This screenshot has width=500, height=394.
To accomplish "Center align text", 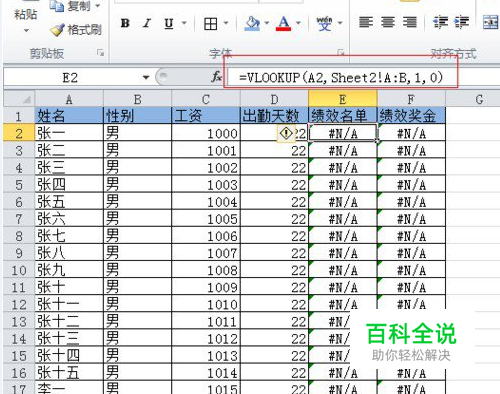I will coord(388,22).
